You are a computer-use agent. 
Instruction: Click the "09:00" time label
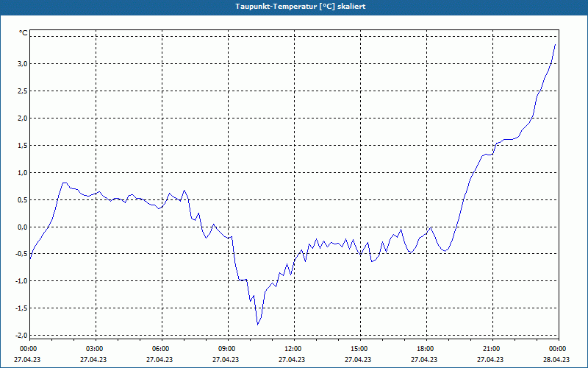tap(228, 349)
